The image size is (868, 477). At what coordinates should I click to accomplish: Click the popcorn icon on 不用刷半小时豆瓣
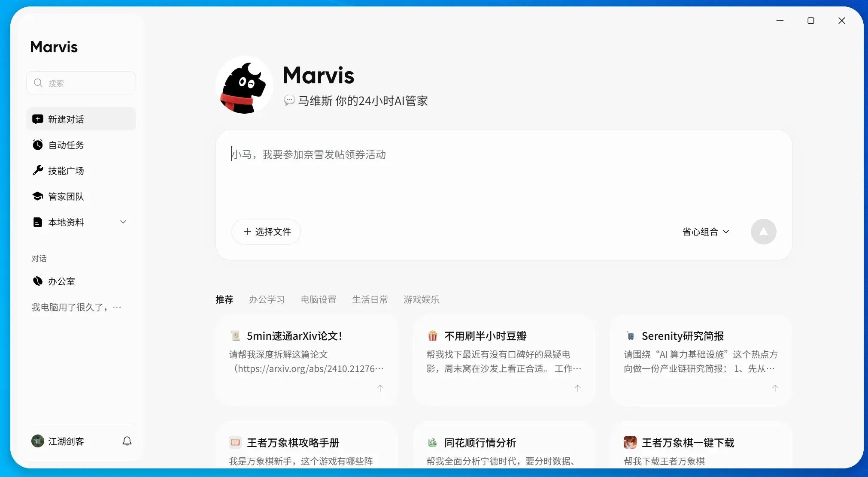click(433, 335)
